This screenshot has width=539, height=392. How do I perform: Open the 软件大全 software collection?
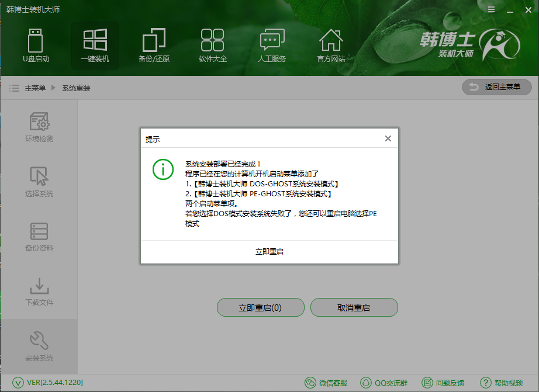coord(213,46)
